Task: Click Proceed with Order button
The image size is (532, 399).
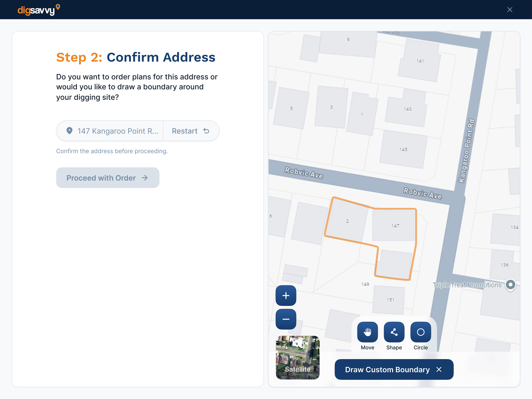Action: pyautogui.click(x=108, y=178)
